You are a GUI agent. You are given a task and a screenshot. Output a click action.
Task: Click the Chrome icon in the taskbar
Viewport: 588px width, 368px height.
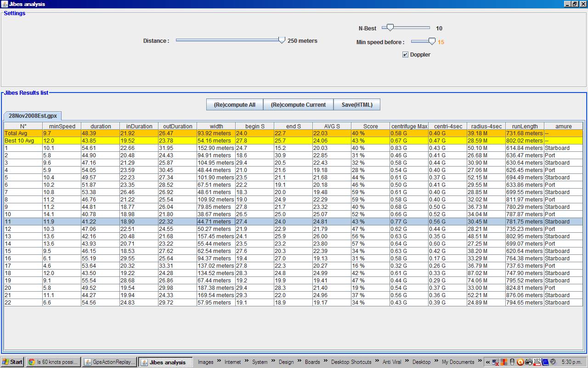click(31, 362)
